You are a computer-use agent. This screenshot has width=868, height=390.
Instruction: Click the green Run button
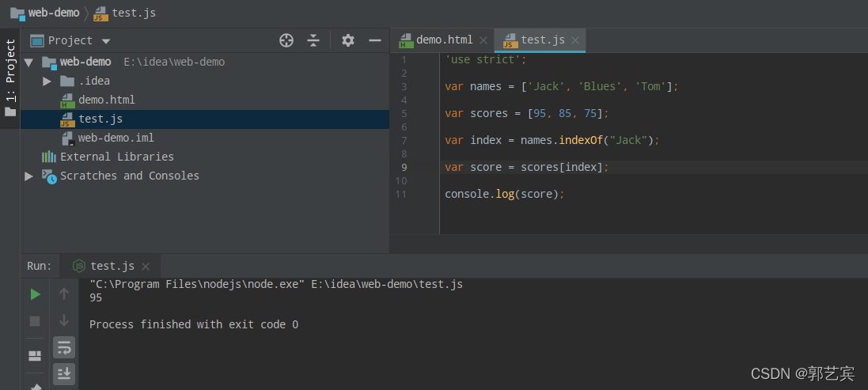(x=35, y=294)
